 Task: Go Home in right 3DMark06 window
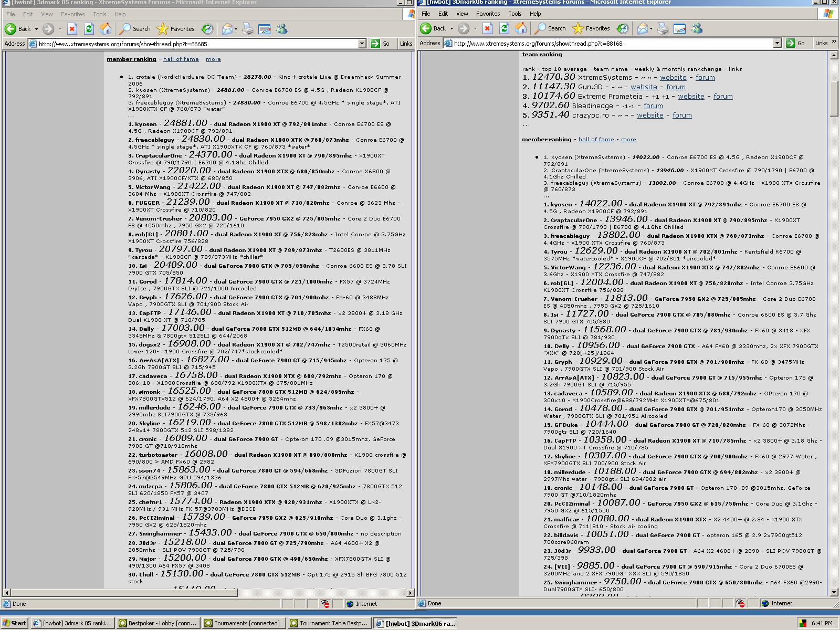521,28
